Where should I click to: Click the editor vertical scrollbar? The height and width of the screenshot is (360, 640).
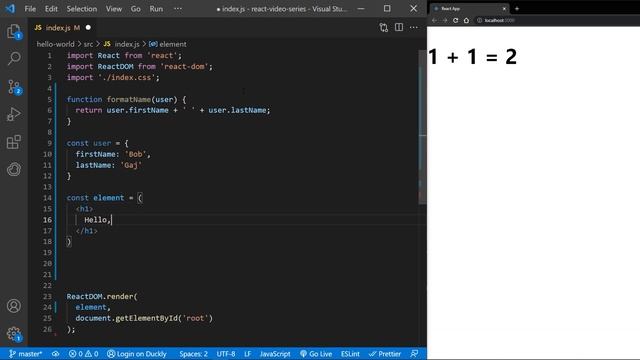(x=422, y=127)
